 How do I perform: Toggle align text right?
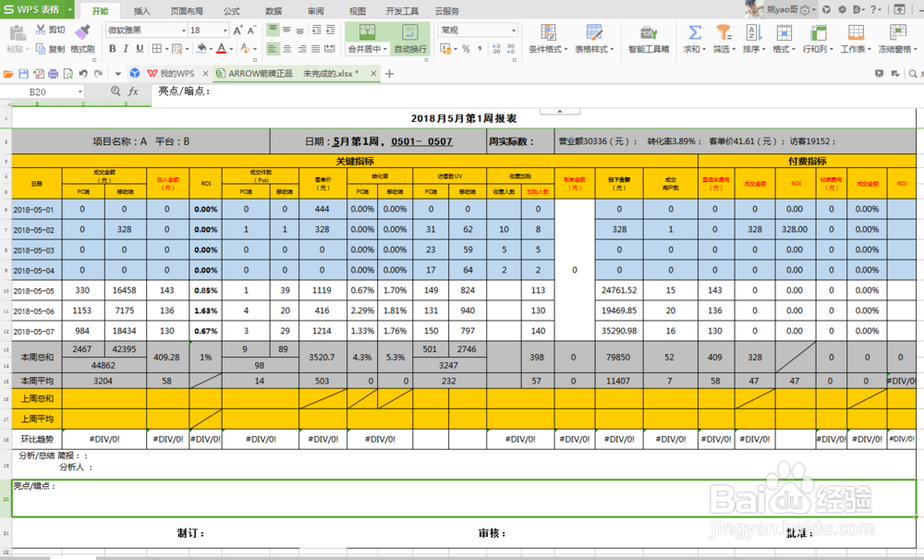coord(302,49)
